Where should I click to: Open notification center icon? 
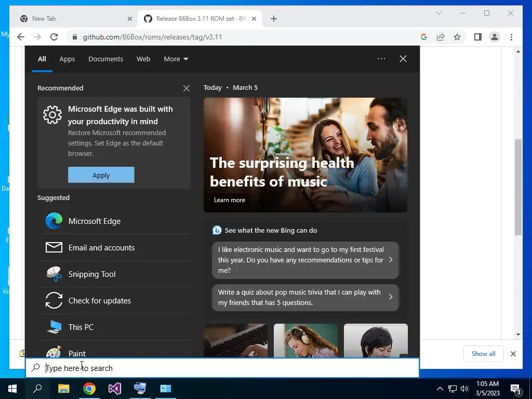click(x=516, y=389)
